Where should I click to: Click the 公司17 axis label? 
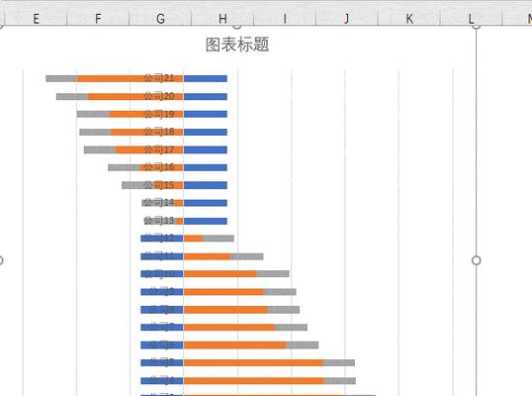tap(158, 149)
